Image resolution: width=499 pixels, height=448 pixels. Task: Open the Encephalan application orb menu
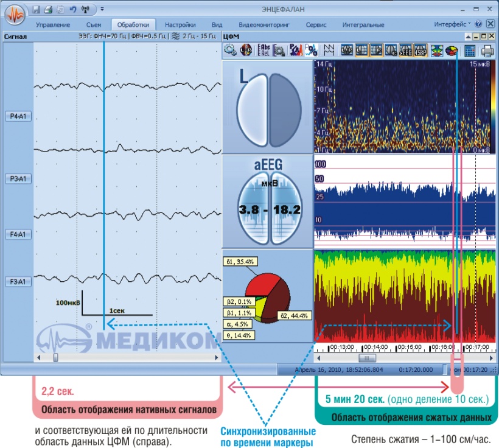15,14
